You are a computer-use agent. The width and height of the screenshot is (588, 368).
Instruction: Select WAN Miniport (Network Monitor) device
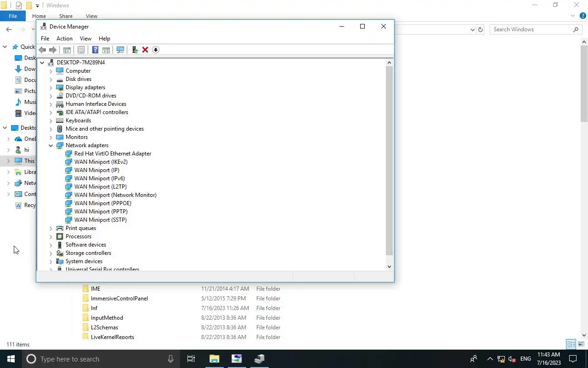(115, 195)
